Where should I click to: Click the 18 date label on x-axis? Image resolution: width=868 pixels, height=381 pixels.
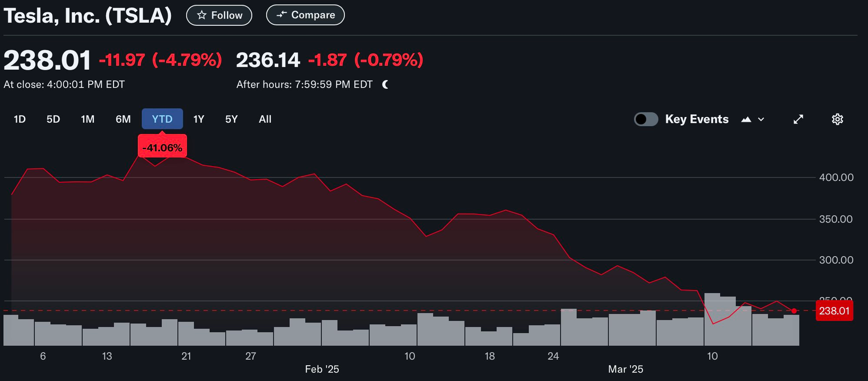point(490,356)
